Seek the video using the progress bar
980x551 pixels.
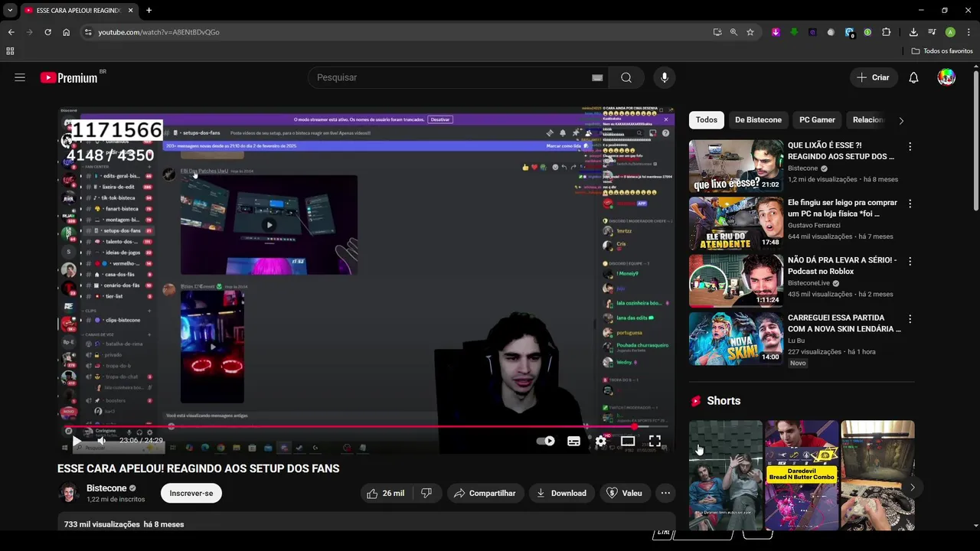point(366,426)
